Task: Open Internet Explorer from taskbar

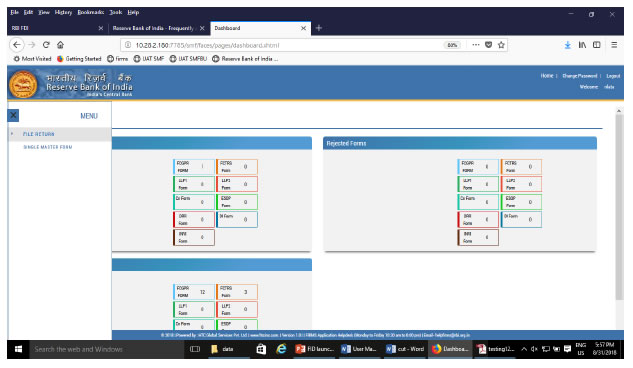Action: pos(281,349)
